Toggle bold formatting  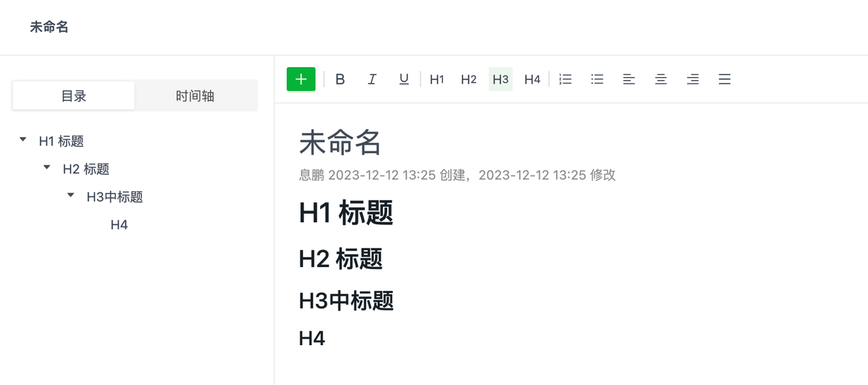click(340, 79)
